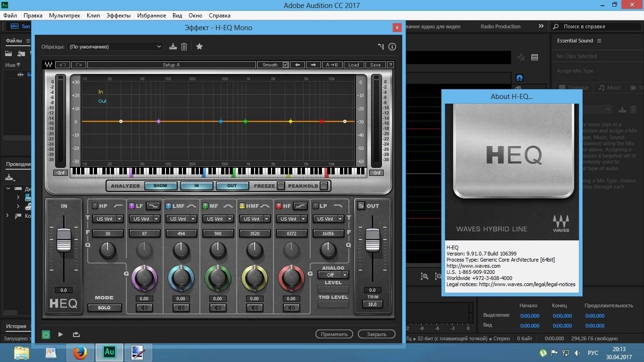
Task: Open Firefox from the taskbar
Action: [80, 352]
